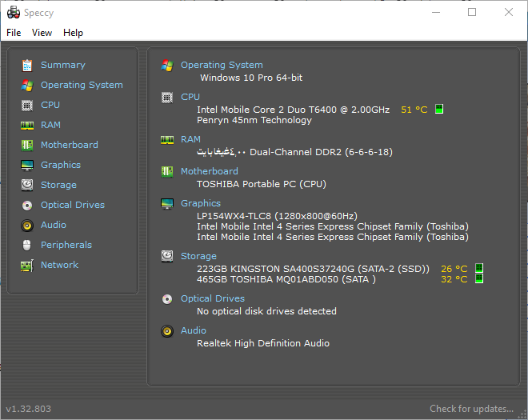This screenshot has height=420, width=528.
Task: Click Toshiba drive temperature indicator at 32 °C
Action: [479, 278]
